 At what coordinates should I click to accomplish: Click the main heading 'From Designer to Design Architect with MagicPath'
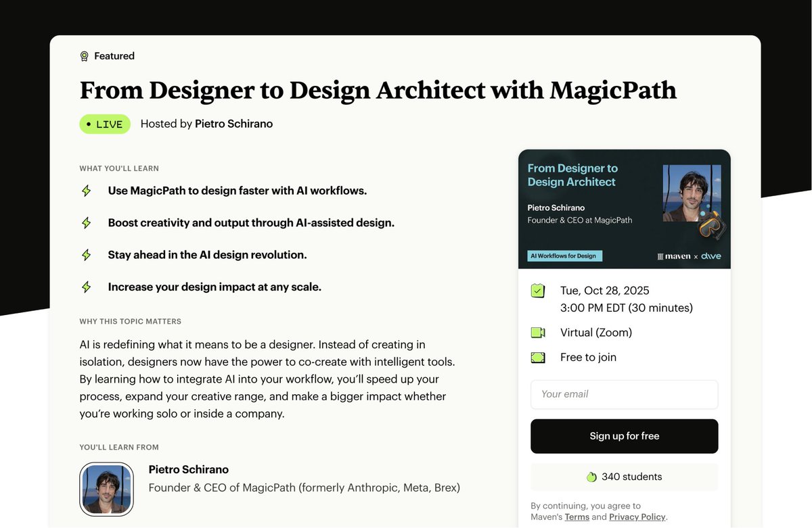click(378, 90)
